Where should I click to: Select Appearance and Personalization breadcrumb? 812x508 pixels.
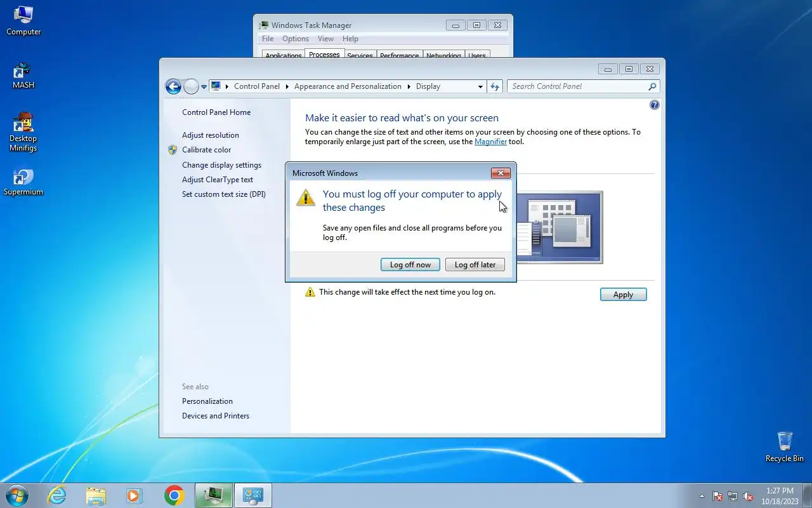[x=348, y=86]
